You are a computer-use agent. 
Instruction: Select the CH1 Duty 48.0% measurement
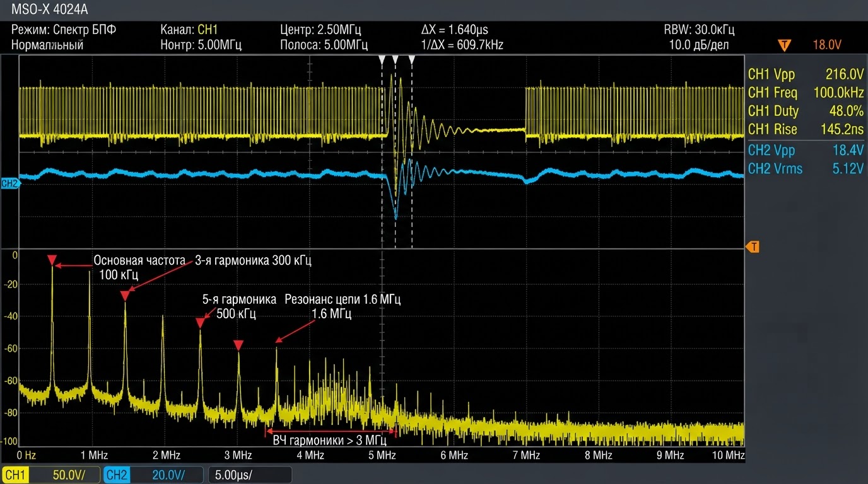806,111
